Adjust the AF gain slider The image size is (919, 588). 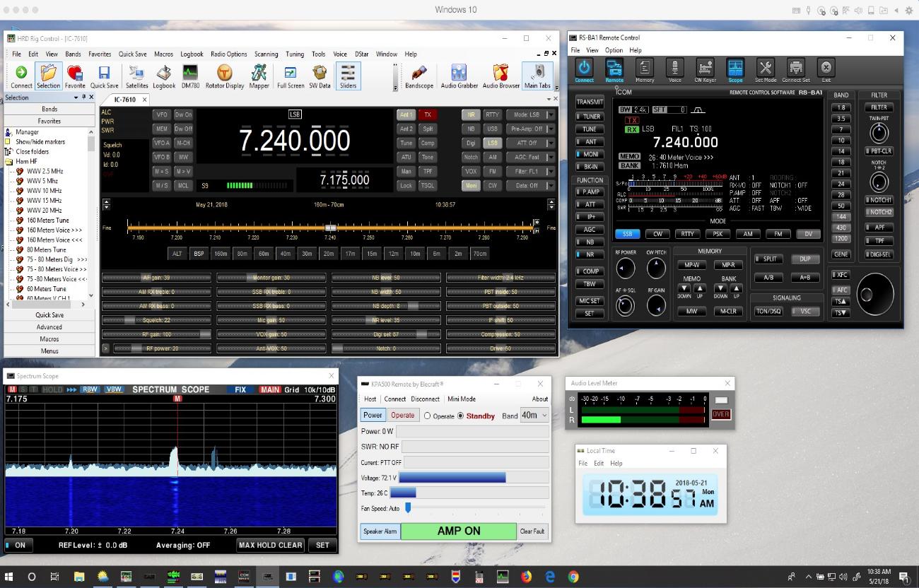click(x=157, y=278)
